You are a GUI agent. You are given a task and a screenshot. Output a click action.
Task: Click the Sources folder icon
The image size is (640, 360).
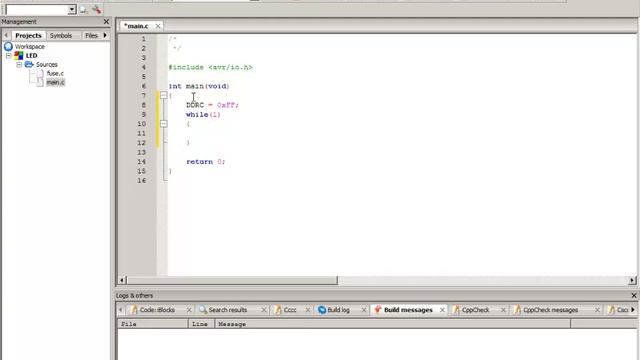pos(29,64)
